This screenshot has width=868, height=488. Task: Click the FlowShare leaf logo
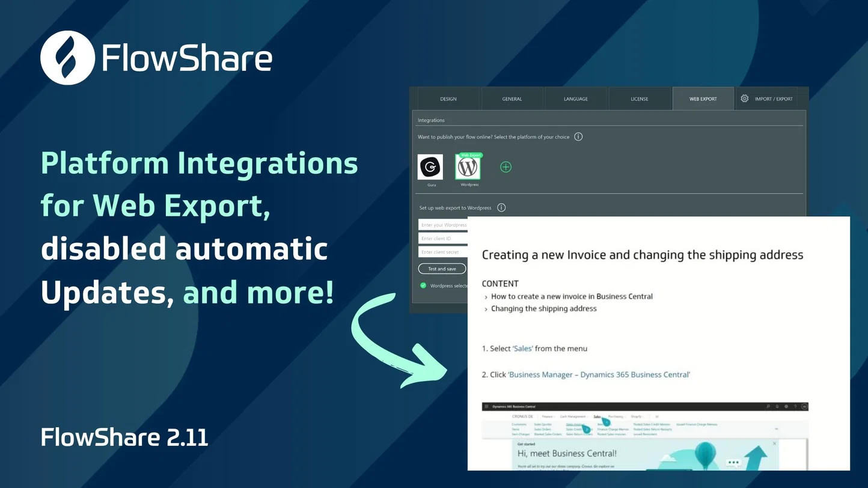coord(67,58)
